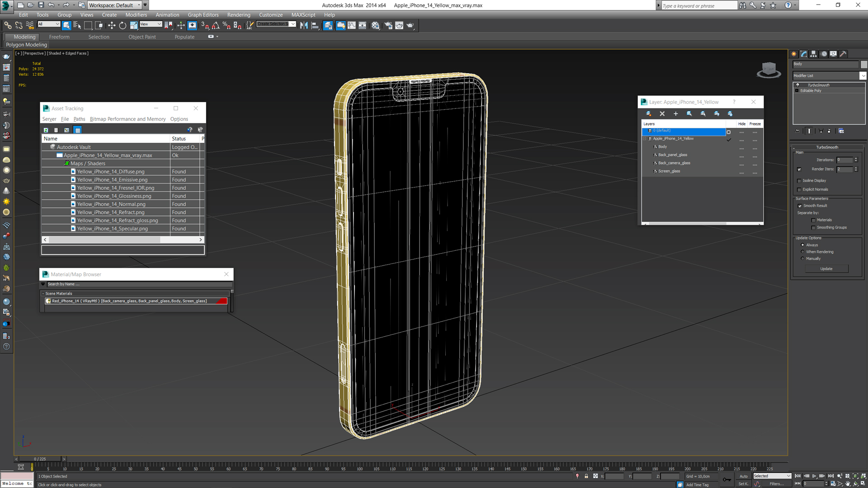868x488 pixels.
Task: Switch to the Object Paint ribbon tab
Action: click(x=142, y=37)
